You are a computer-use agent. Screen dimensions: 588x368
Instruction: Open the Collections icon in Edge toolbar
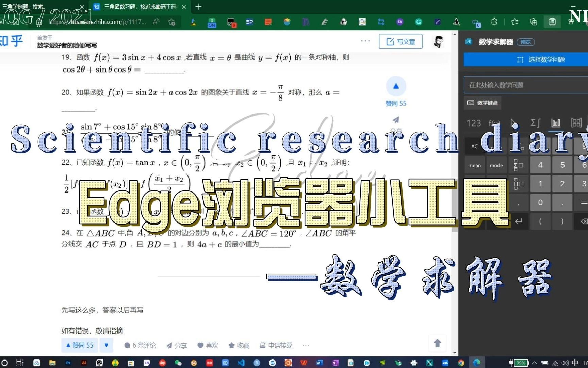533,22
